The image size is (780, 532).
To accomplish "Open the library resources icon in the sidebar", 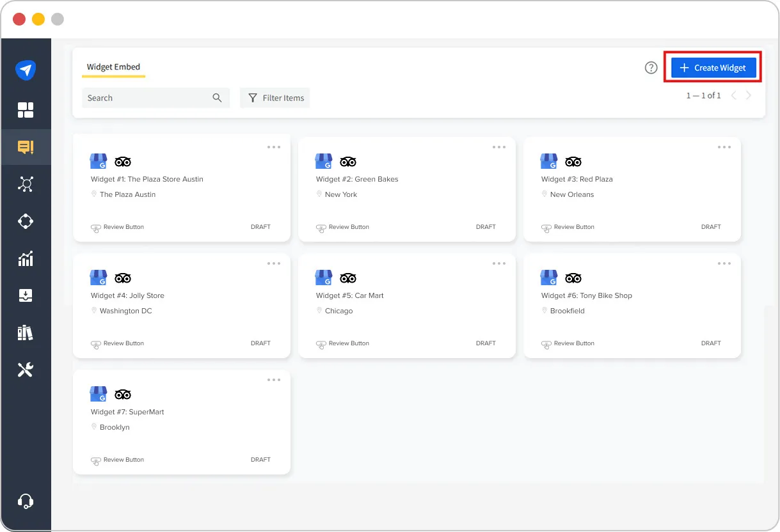I will pos(26,332).
